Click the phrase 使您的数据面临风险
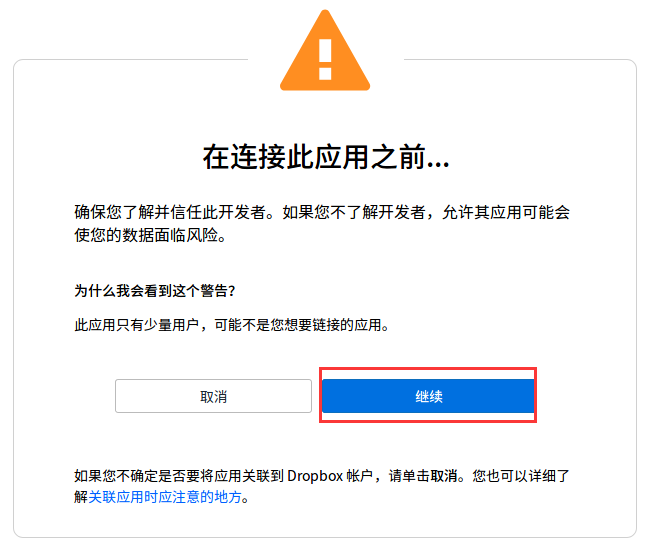The height and width of the screenshot is (541, 648). [146, 235]
